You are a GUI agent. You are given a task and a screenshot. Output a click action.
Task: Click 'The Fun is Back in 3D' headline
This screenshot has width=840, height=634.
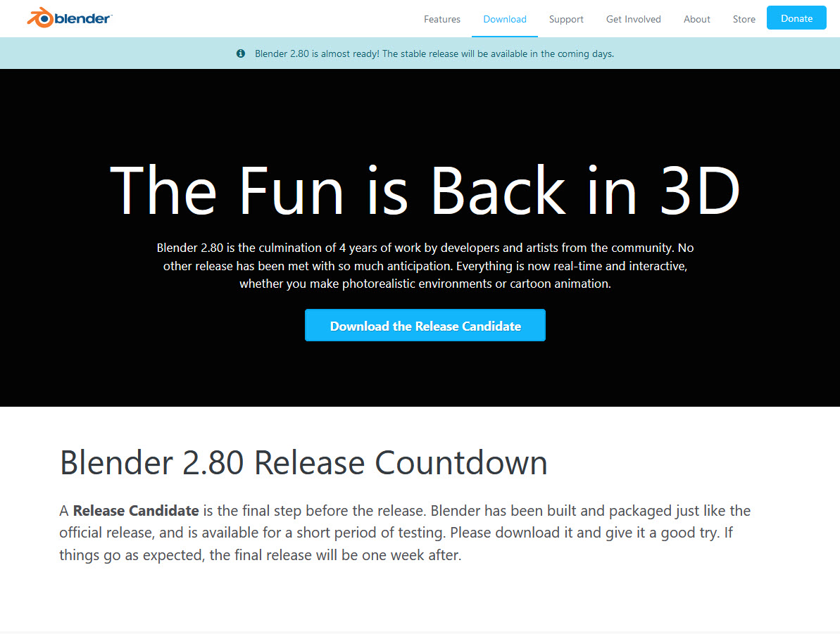coord(425,190)
